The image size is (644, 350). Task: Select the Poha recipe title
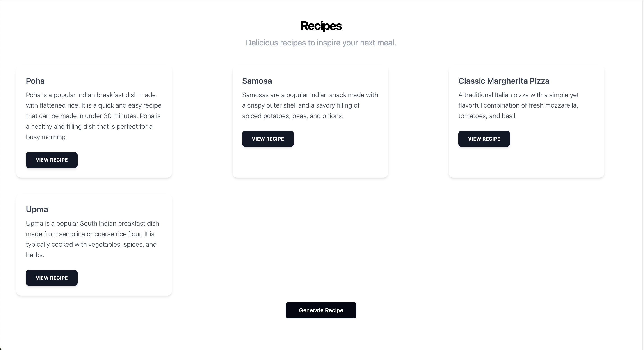point(35,81)
